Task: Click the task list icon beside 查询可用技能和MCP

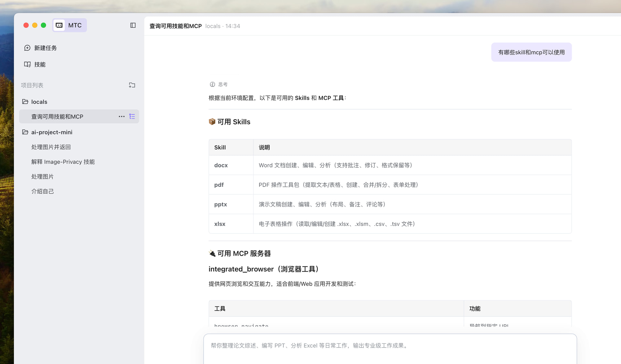Action: tap(132, 116)
